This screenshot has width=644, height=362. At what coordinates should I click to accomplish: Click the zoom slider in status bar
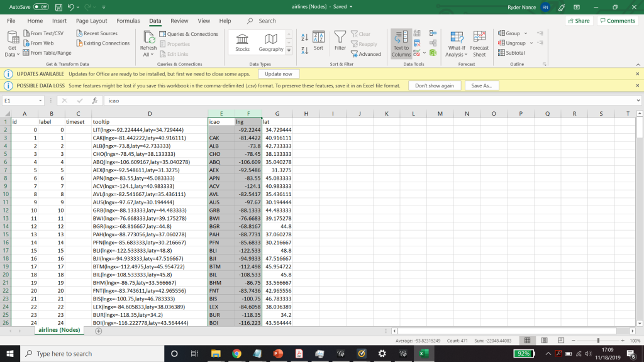click(x=597, y=341)
